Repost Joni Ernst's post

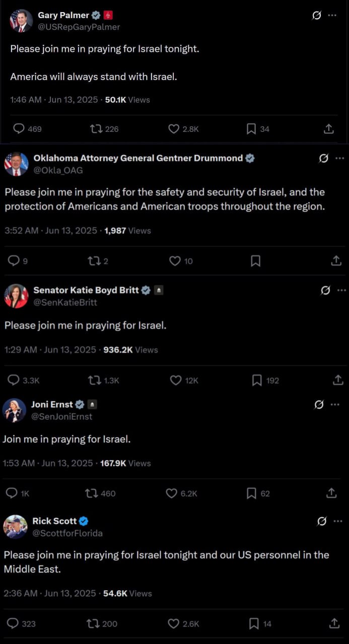click(92, 494)
